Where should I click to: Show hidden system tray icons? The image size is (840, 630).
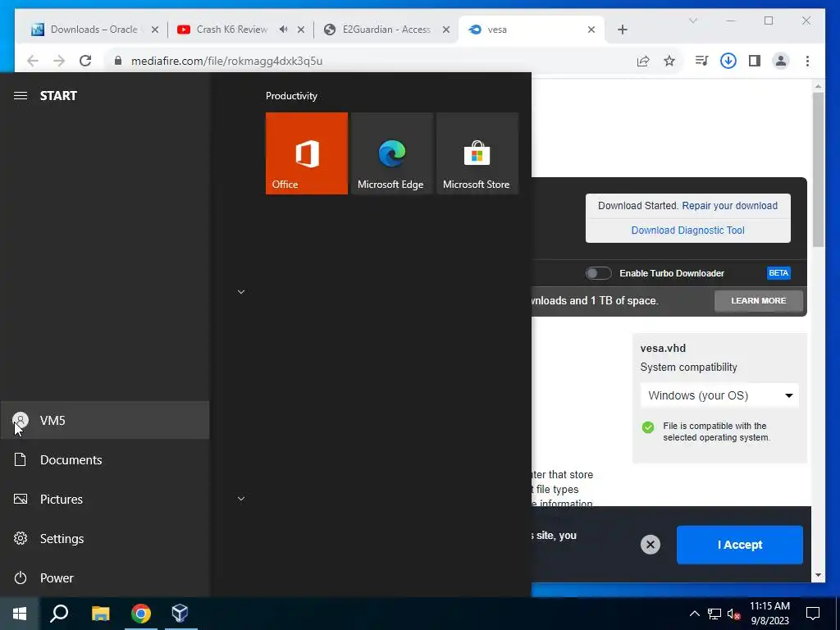point(694,614)
